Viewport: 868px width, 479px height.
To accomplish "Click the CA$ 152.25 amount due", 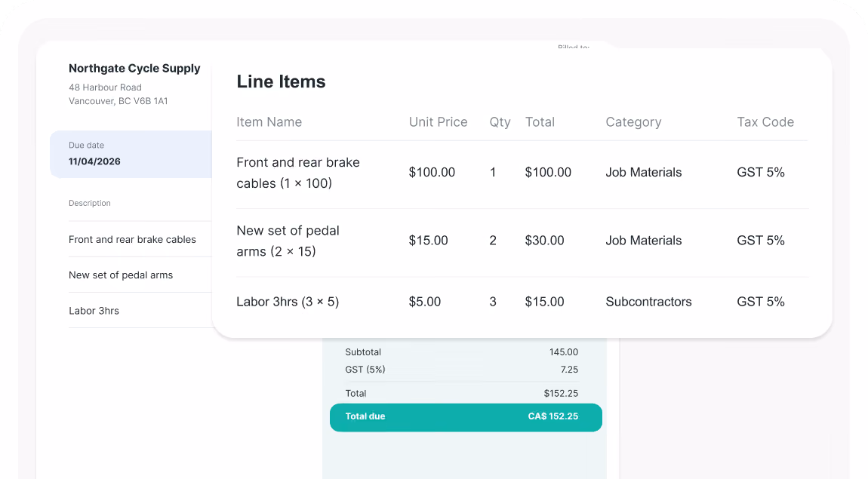I will [553, 416].
